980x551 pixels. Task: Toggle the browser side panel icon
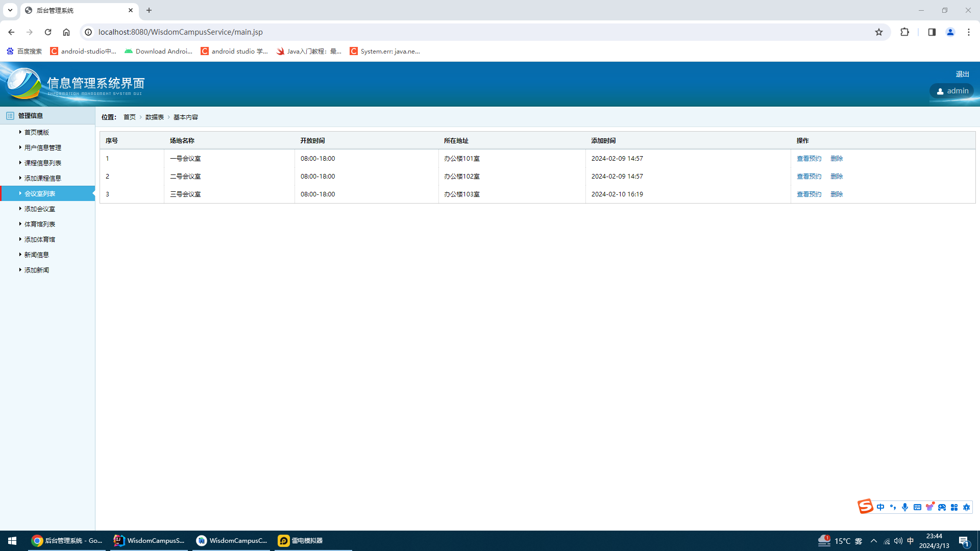(x=932, y=32)
